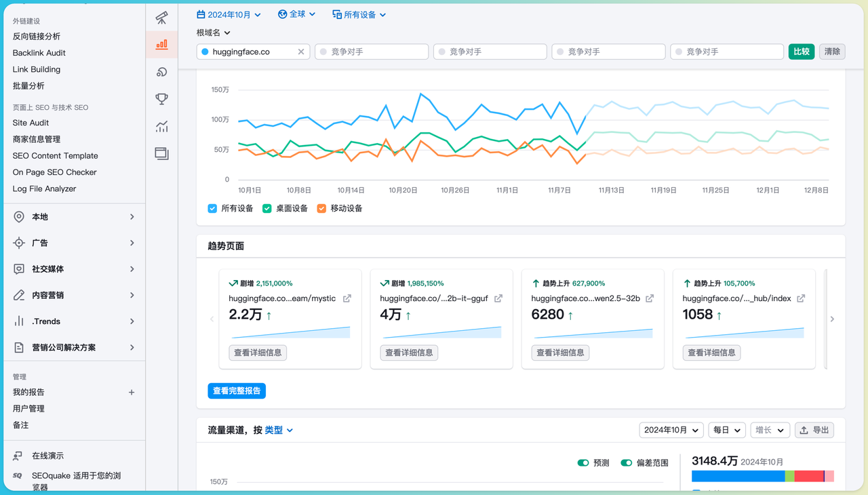Select the orange bar chart traffic analytics icon
Image resolution: width=868 pixels, height=495 pixels.
[x=161, y=45]
